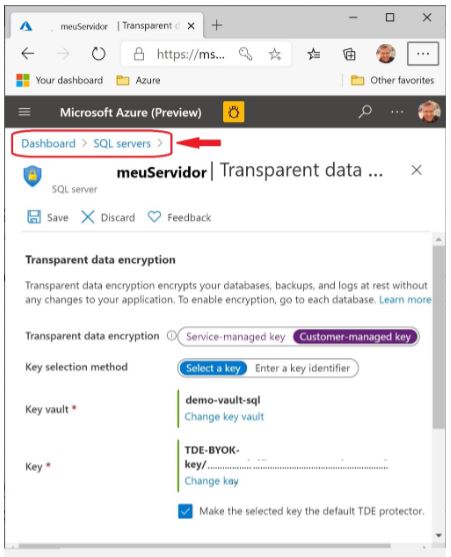Add page to favorites star icon
Image resolution: width=451 pixels, height=557 pixels.
[275, 54]
